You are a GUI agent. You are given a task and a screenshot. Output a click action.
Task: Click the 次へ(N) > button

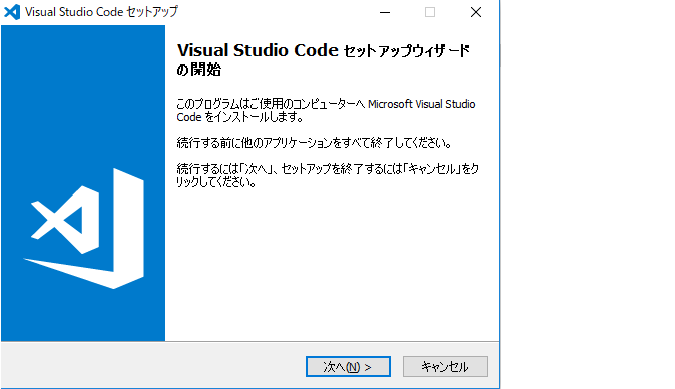[348, 367]
